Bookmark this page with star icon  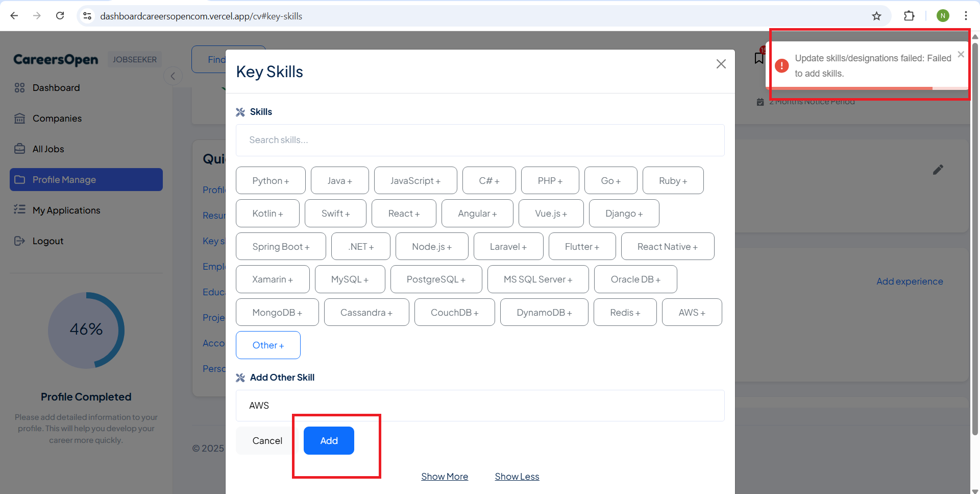[x=876, y=16]
